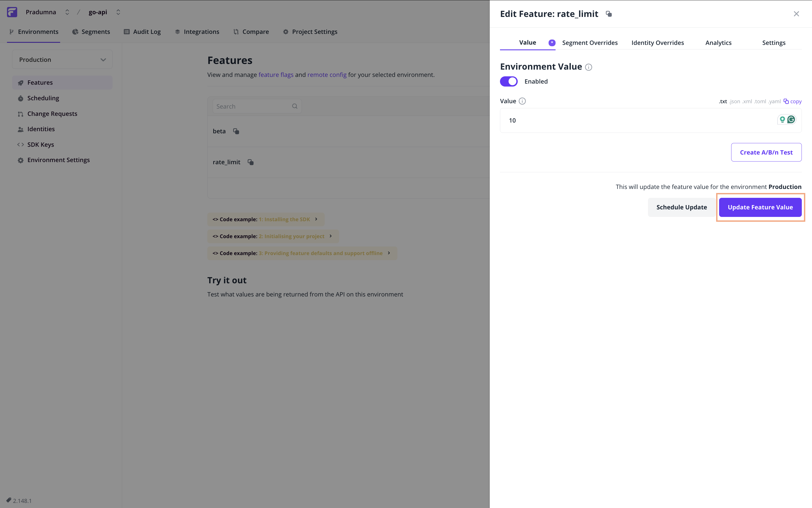Open Scheduling in the sidebar
The height and width of the screenshot is (508, 812).
(62, 98)
